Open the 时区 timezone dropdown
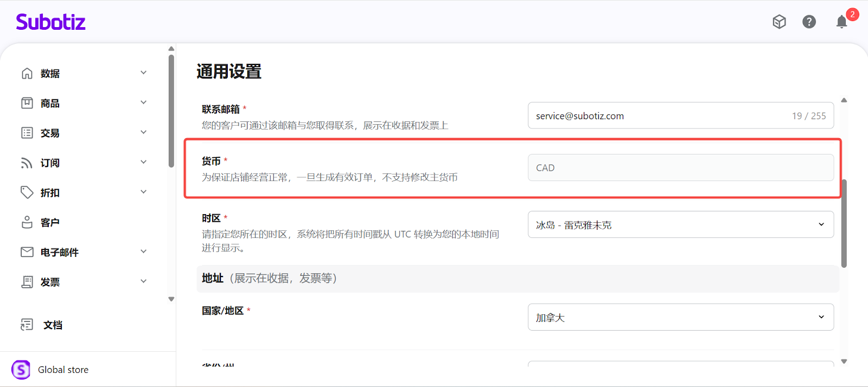The height and width of the screenshot is (387, 868). [x=680, y=224]
